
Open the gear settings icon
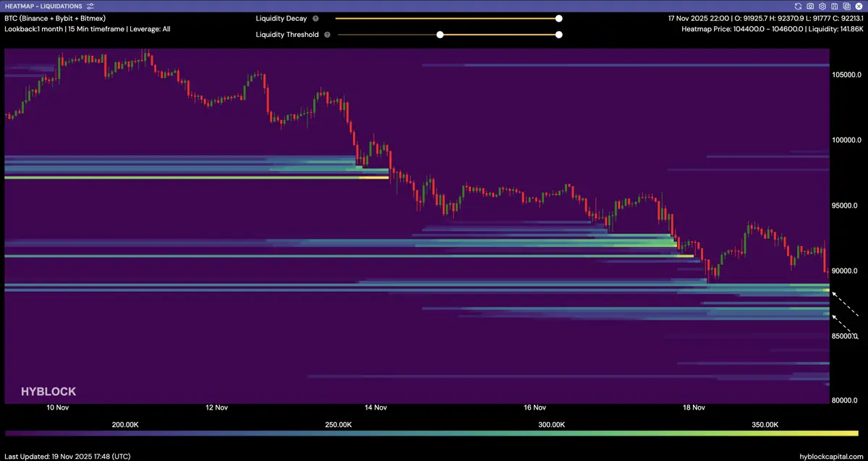tap(822, 6)
